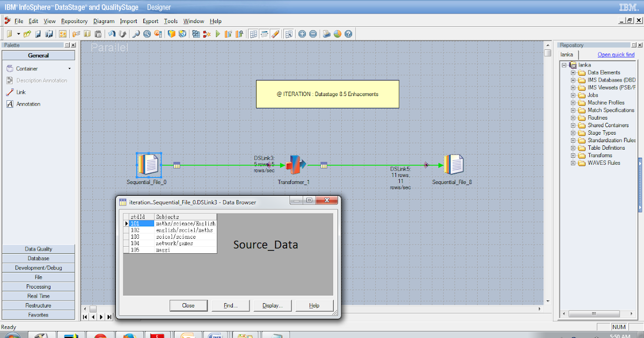Run the job using the green play icon
This screenshot has width=644, height=338.
coord(218,33)
